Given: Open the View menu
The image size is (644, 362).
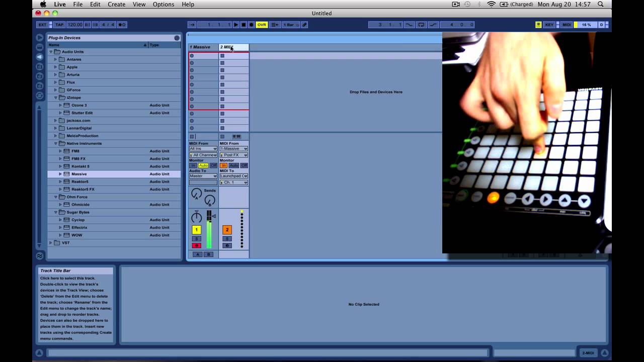Looking at the screenshot, I should [x=139, y=4].
